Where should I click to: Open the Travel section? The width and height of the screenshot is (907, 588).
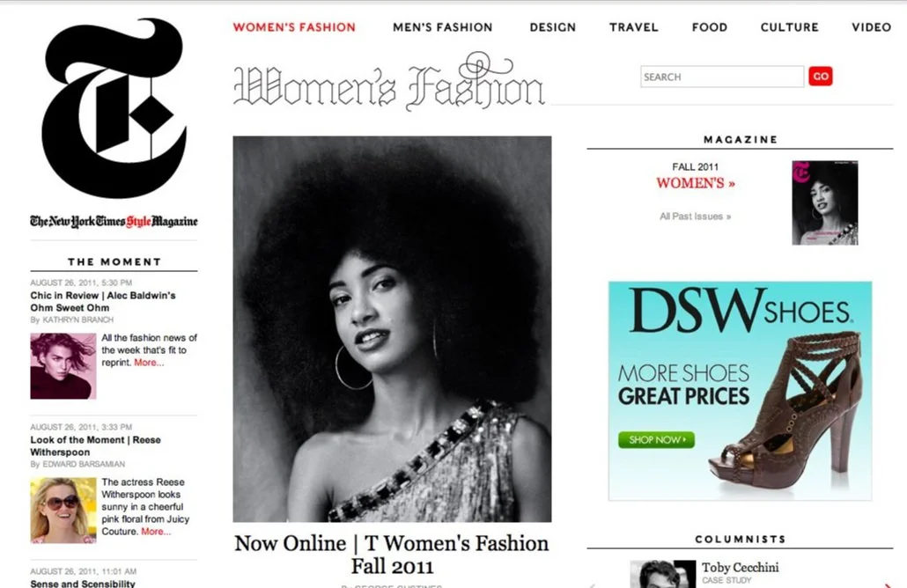point(633,27)
